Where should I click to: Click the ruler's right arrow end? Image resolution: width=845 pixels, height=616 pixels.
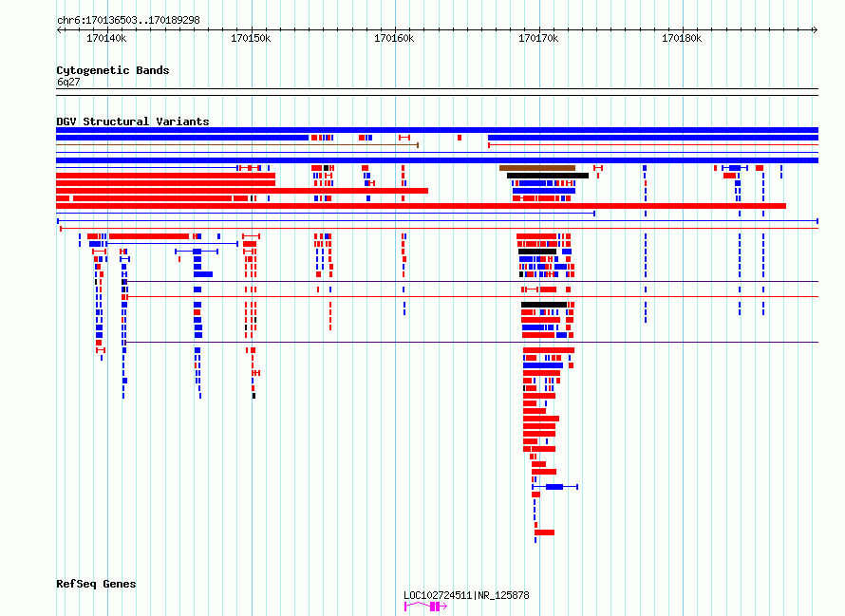click(815, 29)
